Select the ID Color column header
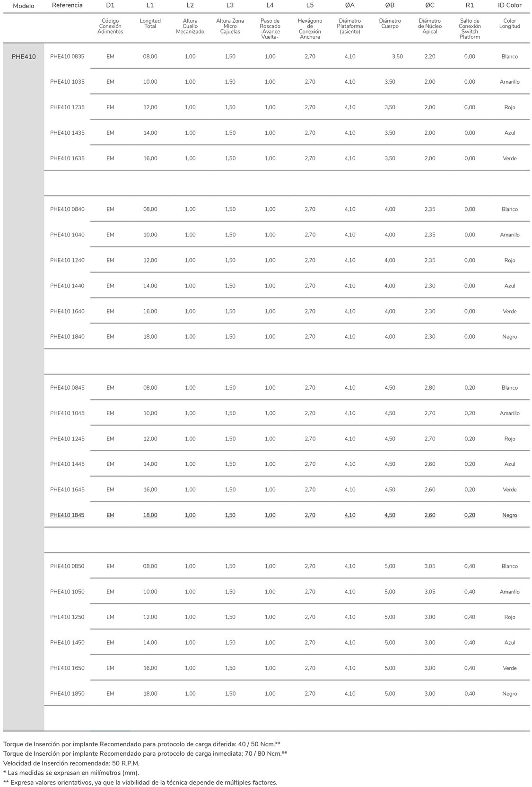532x787 pixels. coord(509,5)
